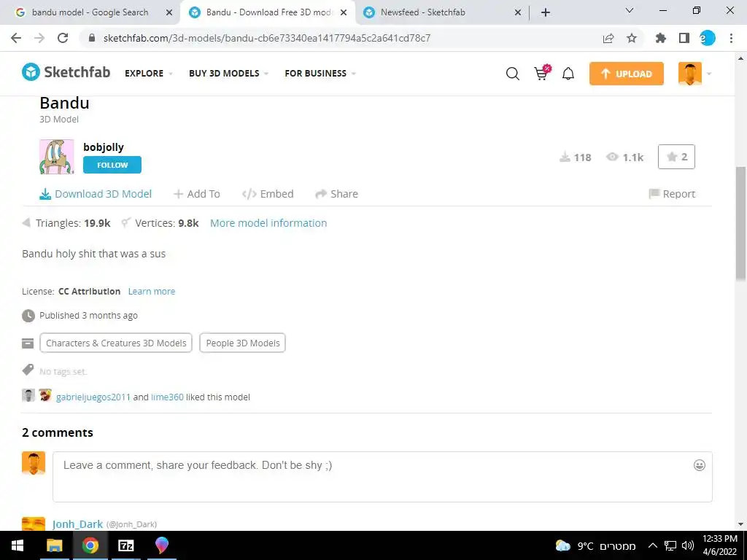The height and width of the screenshot is (560, 747).
Task: Follow the author bobjolly
Action: point(112,165)
